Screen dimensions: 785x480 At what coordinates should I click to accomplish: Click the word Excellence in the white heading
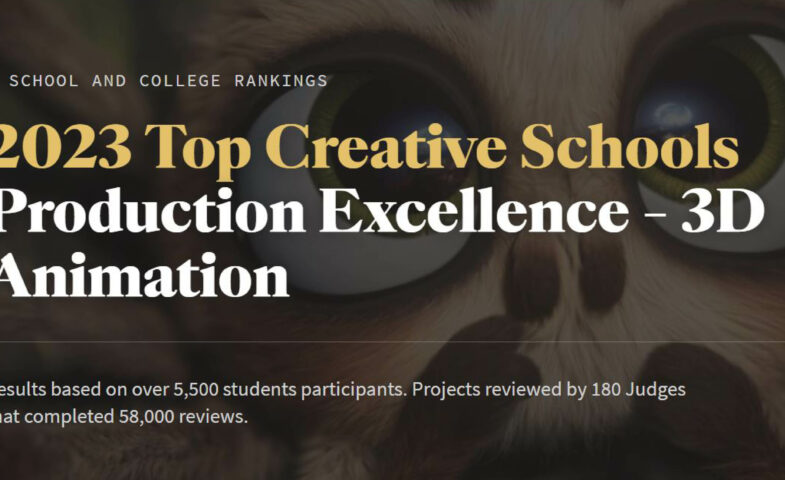(x=474, y=210)
